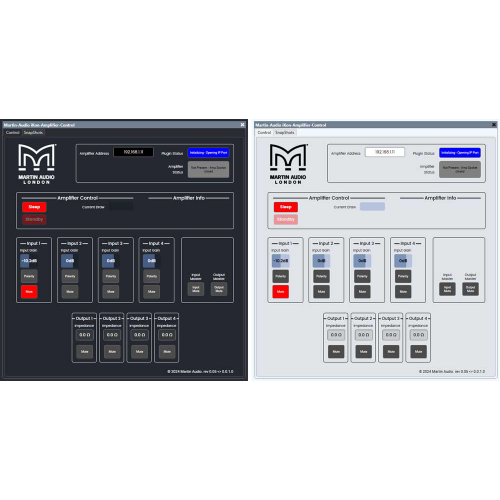Mute Input 4 in dark window
Image resolution: width=500 pixels, height=500 pixels.
click(152, 292)
